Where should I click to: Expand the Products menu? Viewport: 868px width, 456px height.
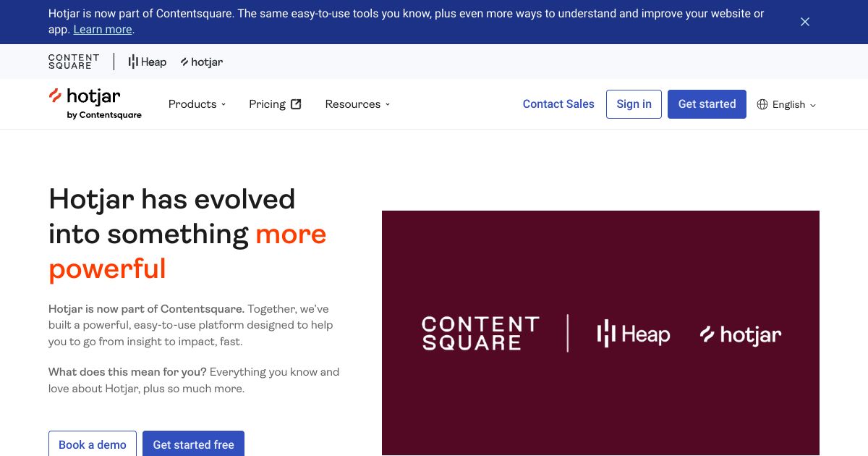click(x=197, y=104)
